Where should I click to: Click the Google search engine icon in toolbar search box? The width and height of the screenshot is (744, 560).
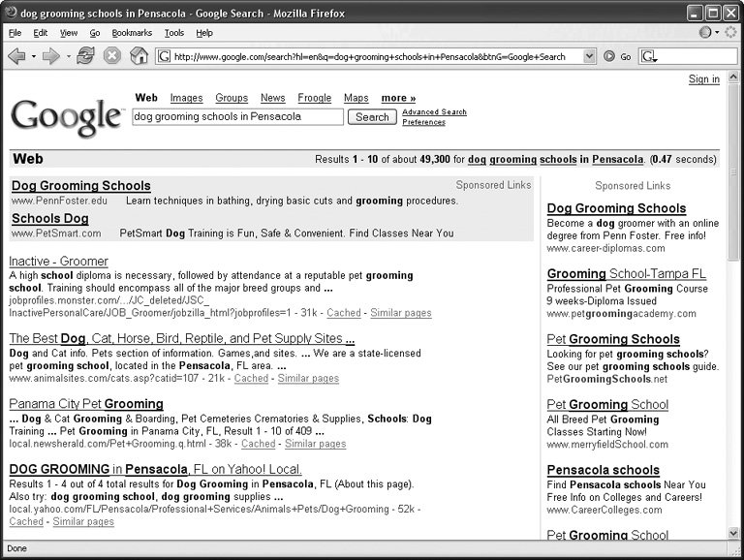point(649,56)
